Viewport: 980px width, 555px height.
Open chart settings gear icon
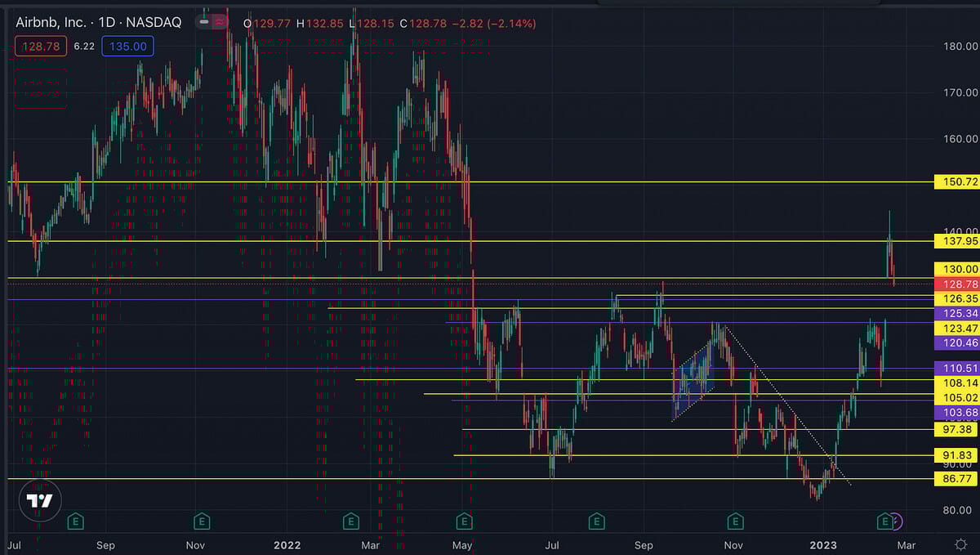coord(961,544)
